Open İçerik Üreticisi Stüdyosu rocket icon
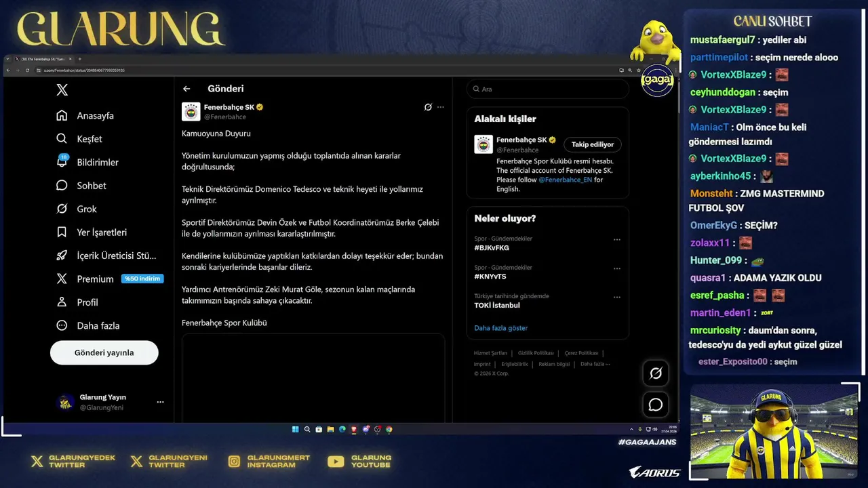This screenshot has height=488, width=868. tap(62, 256)
